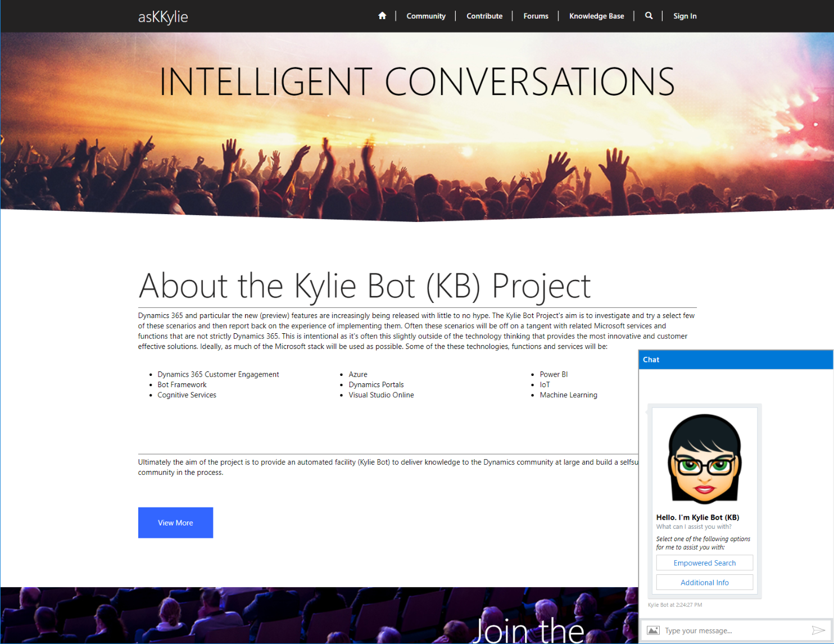Image resolution: width=834 pixels, height=644 pixels.
Task: Select 'Dynamics Portals' list item
Action: [x=376, y=385]
